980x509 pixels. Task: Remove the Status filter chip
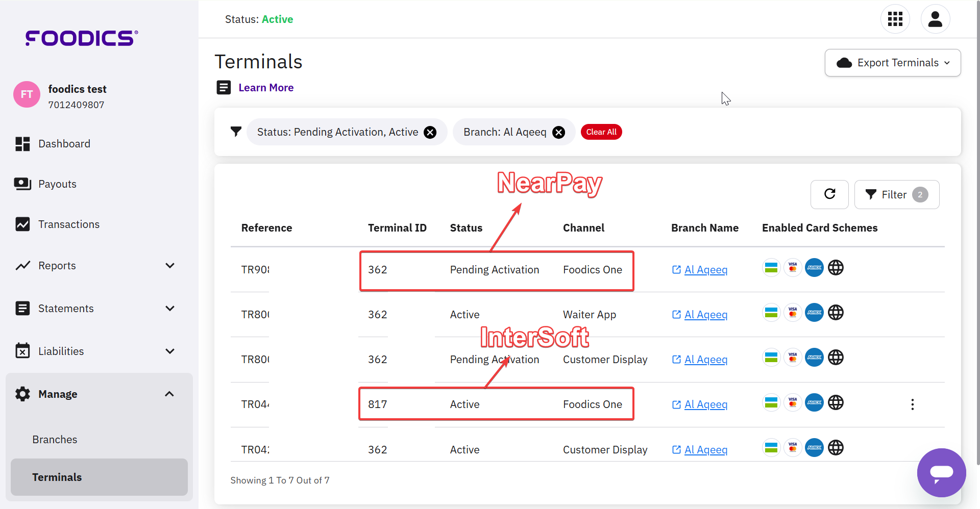point(430,133)
